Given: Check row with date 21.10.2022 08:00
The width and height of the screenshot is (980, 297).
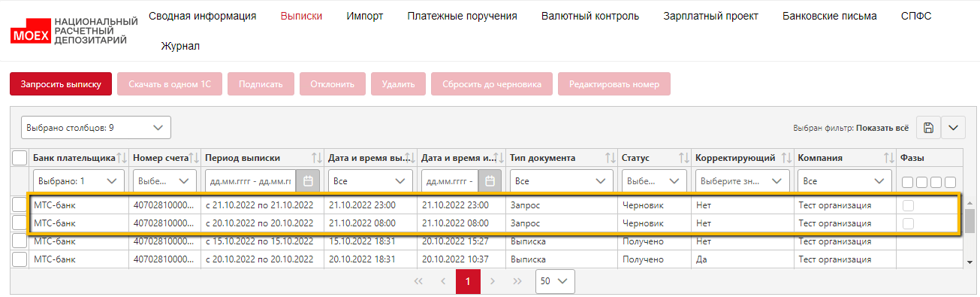Looking at the screenshot, I should 20,223.
